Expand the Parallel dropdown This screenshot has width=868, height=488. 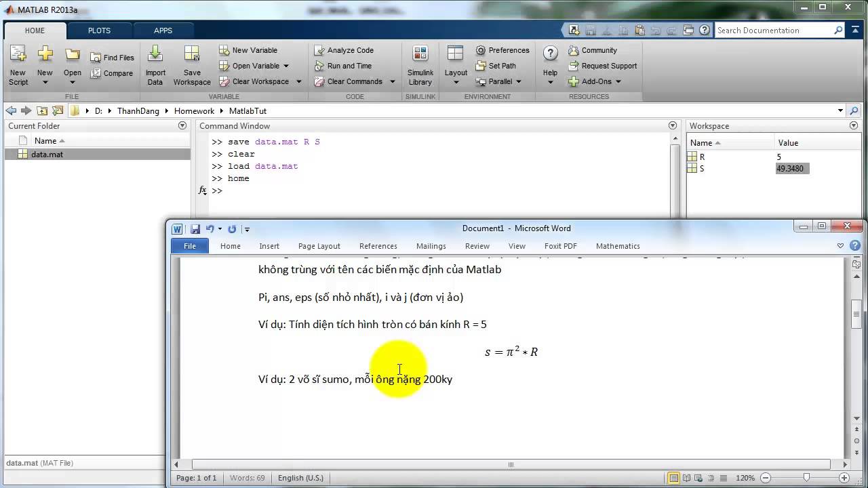click(x=519, y=81)
